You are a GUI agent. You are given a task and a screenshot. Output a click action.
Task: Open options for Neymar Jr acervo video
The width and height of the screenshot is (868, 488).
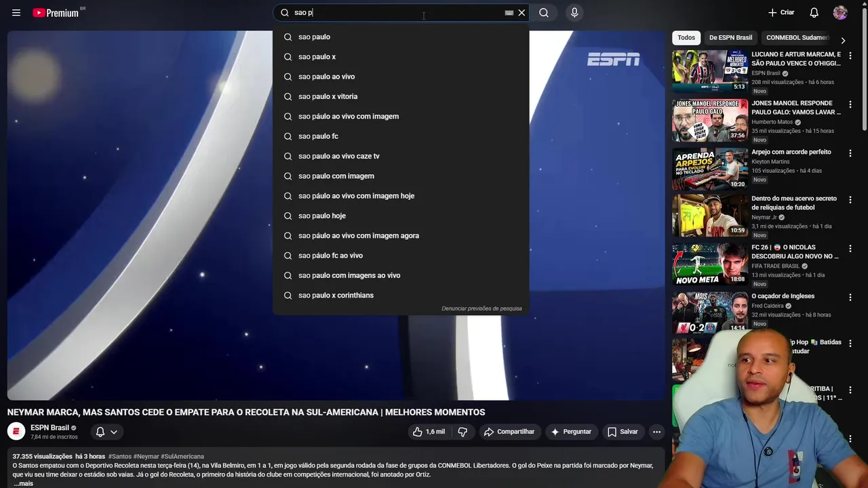point(850,200)
